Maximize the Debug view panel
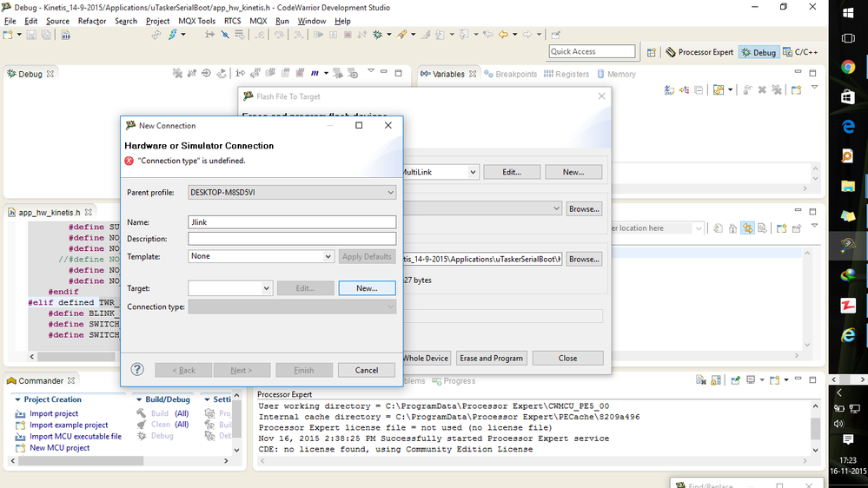868x488 pixels. (398, 73)
